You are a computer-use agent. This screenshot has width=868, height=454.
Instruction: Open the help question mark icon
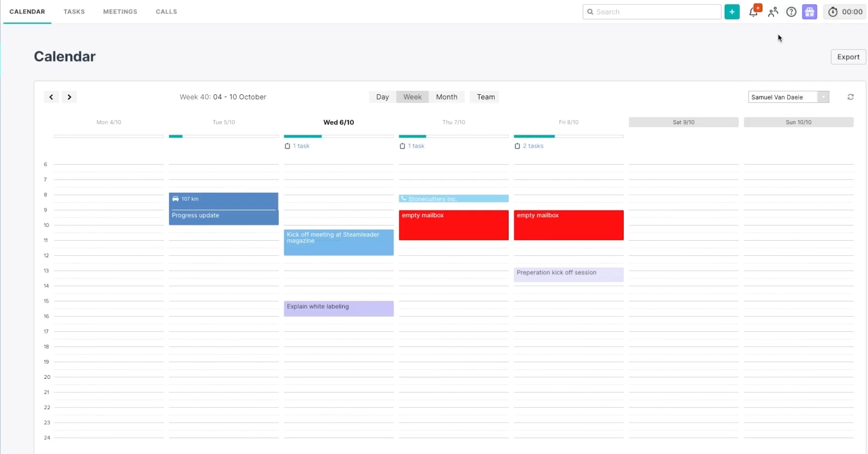tap(791, 12)
